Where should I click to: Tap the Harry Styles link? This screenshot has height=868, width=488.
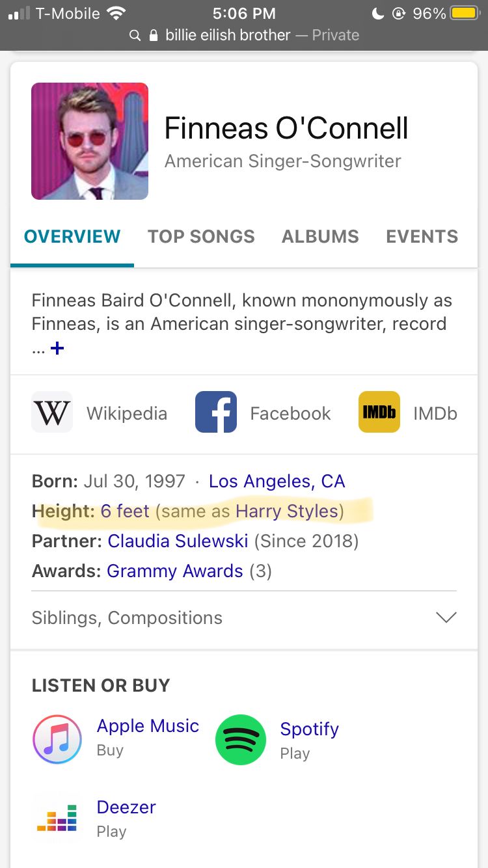pyautogui.click(x=287, y=511)
